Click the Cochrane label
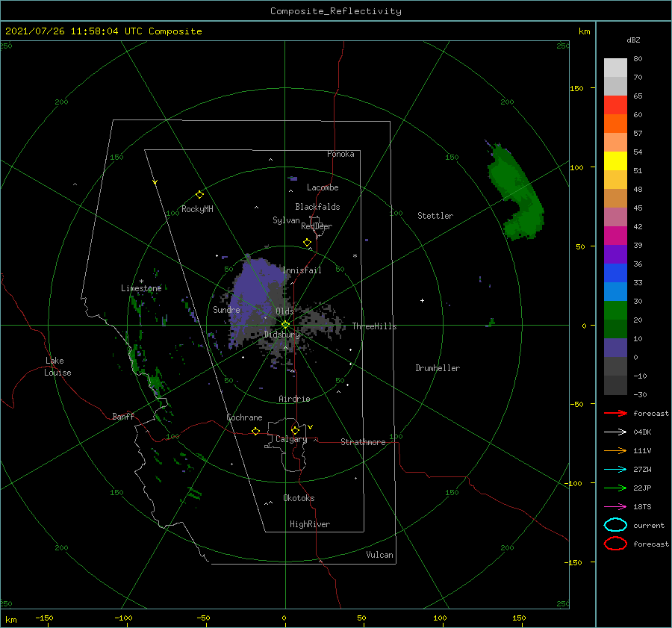672x628 pixels. tap(244, 417)
